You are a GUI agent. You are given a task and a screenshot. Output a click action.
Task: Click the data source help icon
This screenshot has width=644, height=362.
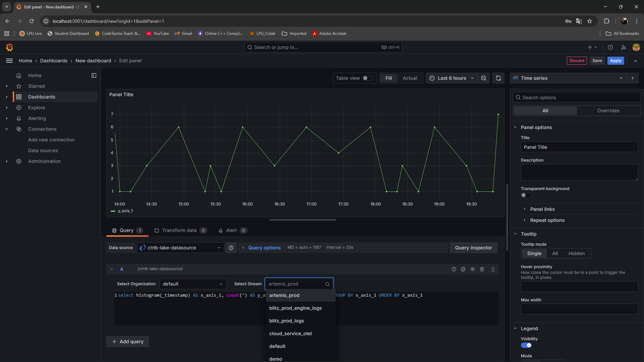click(x=231, y=248)
